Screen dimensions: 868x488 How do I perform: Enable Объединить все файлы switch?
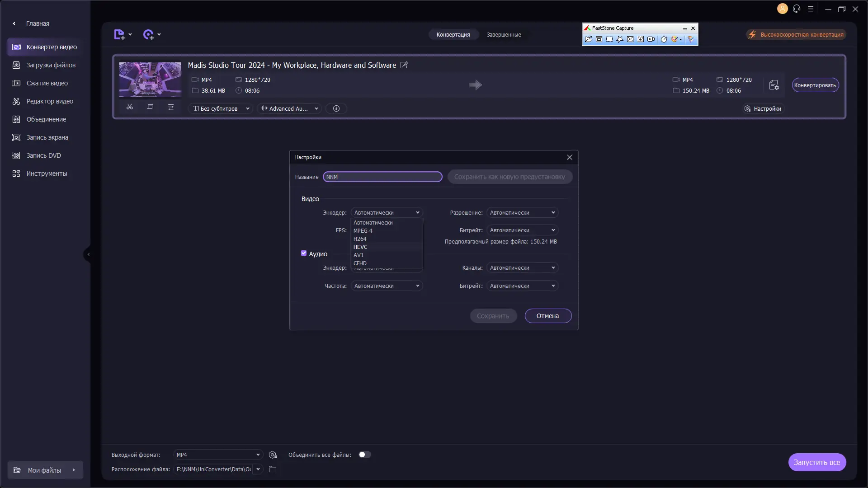[364, 455]
